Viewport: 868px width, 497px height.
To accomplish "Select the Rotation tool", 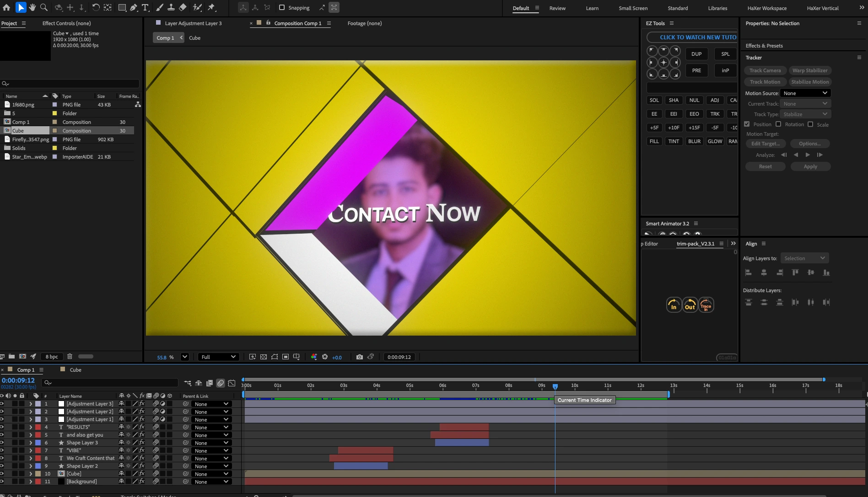I will (95, 7).
